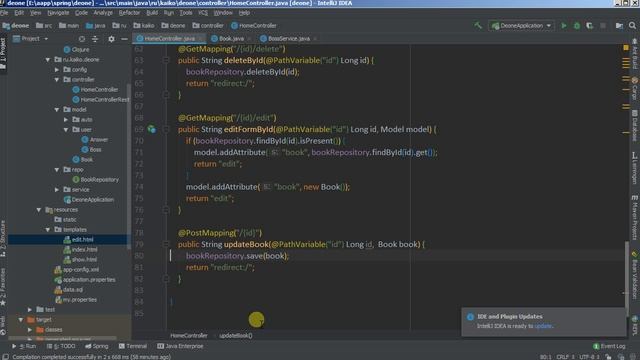Click the yellow inspection status indicator
Screen dimensions: 640x360
(x=626, y=48)
